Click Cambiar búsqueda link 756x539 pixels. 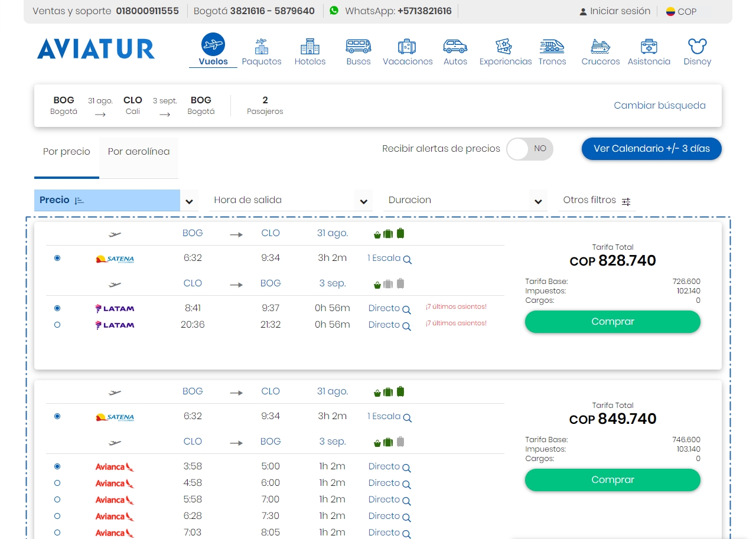point(660,106)
